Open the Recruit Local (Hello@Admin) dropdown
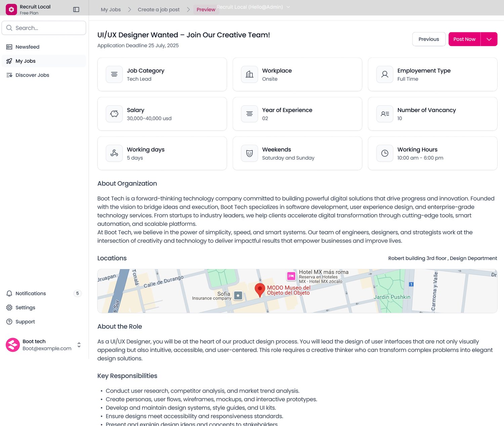The height and width of the screenshot is (426, 504). tap(253, 7)
